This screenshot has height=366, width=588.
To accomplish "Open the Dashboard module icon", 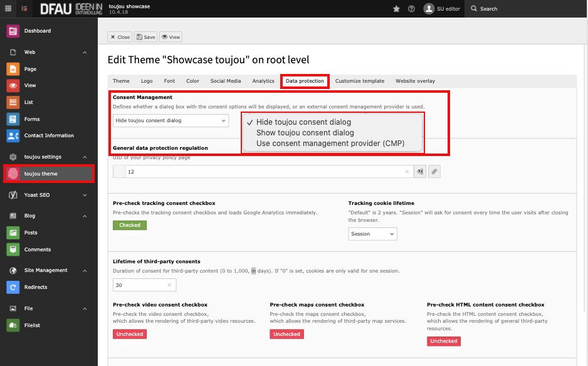I will 13,31.
